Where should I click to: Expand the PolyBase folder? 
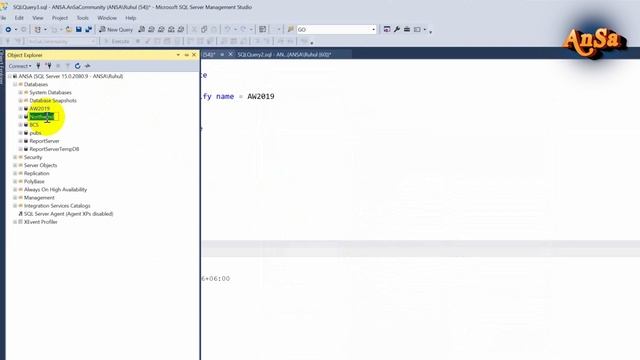[15, 182]
